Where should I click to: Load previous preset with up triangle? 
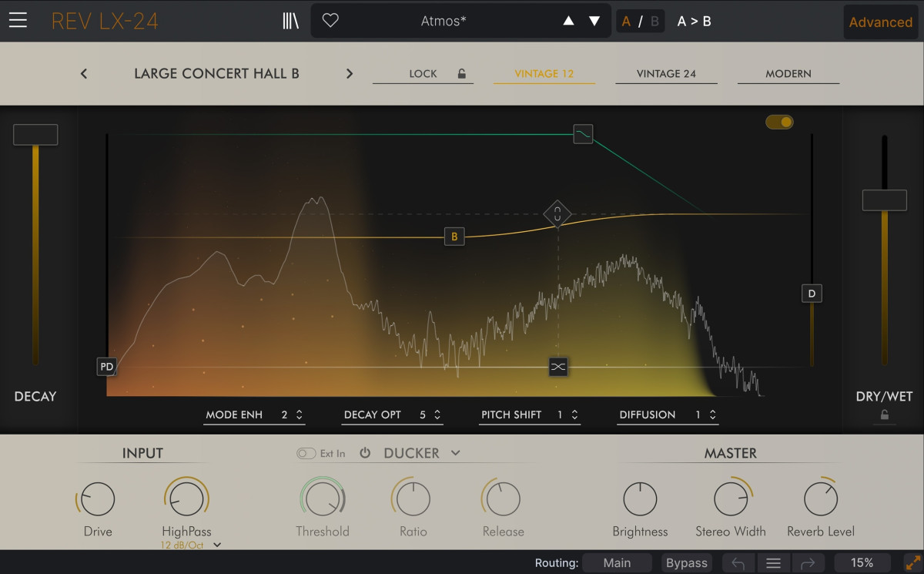tap(568, 21)
